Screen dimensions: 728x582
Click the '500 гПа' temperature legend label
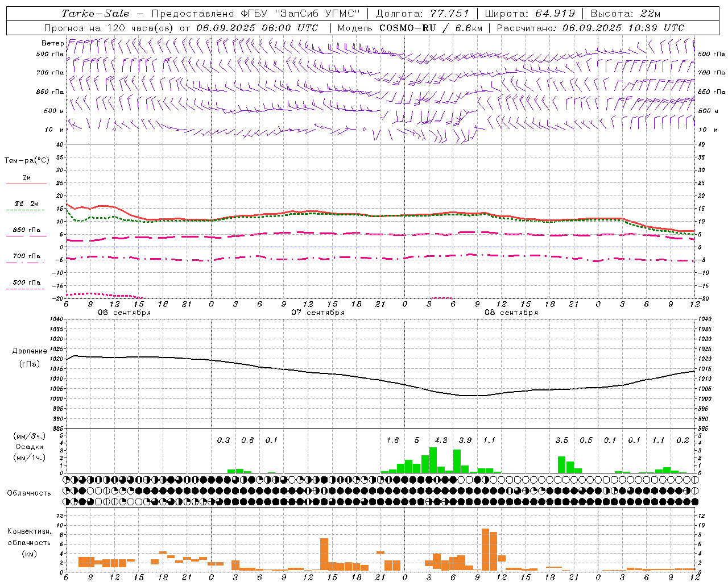[26, 282]
